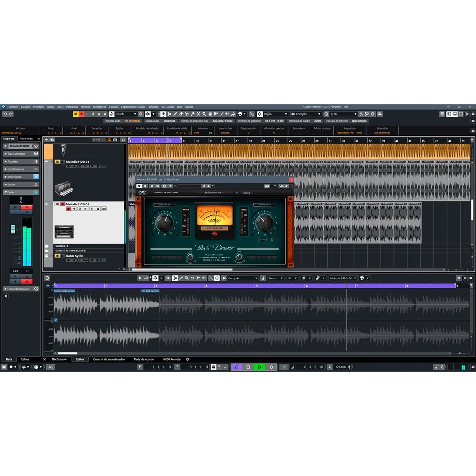Open the 1/16 quantize preset dropdown

(344, 114)
